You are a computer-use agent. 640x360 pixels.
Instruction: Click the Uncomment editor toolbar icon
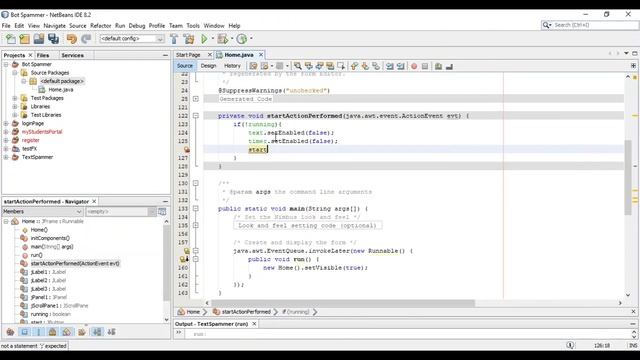[x=449, y=66]
